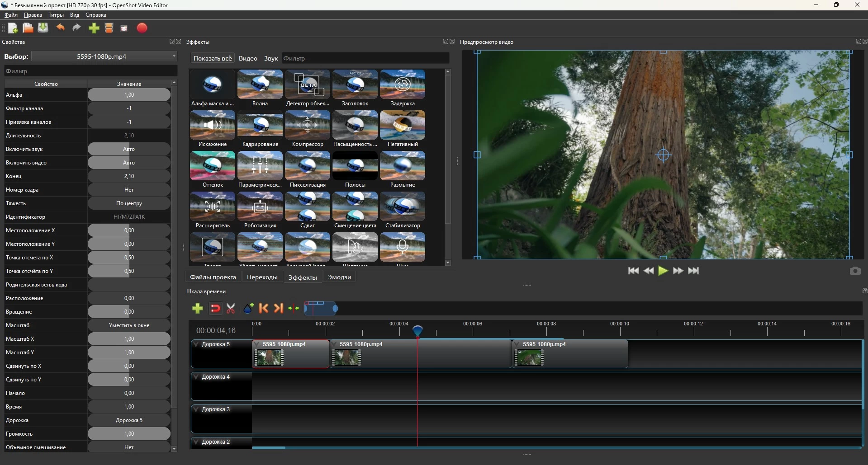Open the Файл menu

pos(11,15)
